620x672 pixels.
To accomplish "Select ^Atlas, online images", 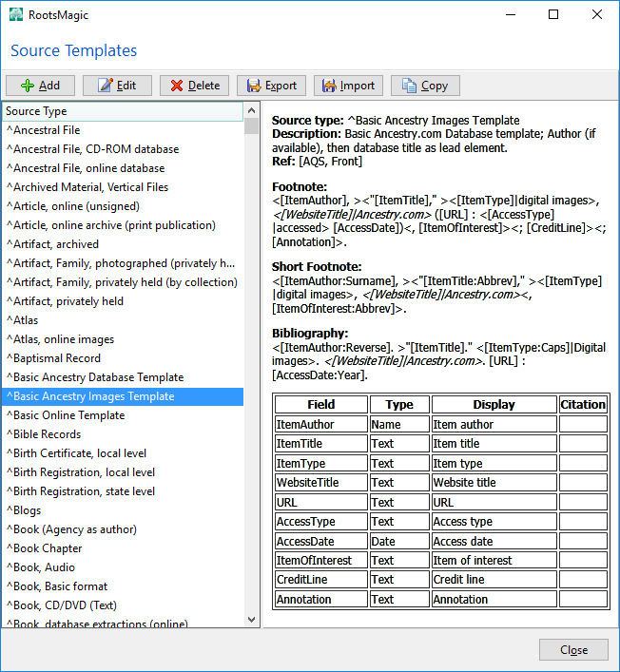I will [x=123, y=339].
